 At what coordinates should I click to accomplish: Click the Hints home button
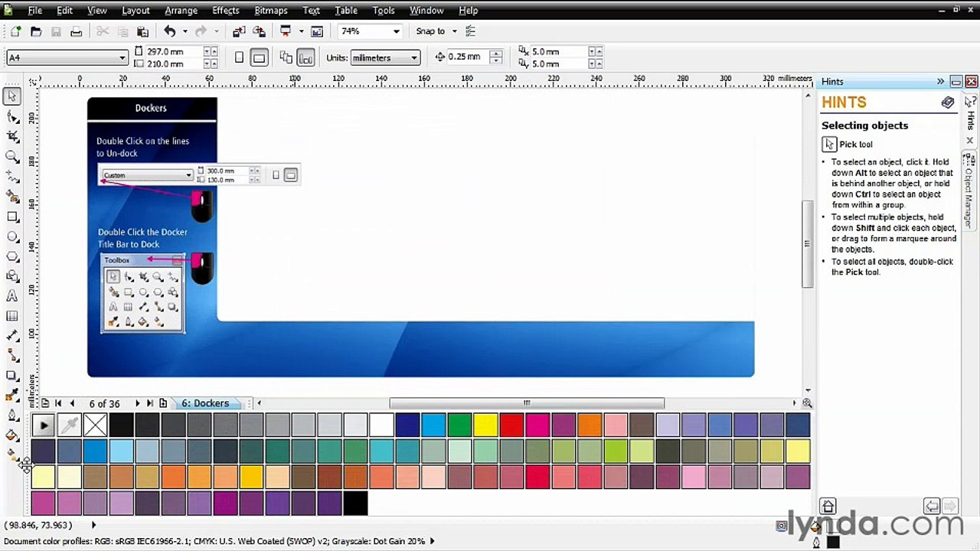click(828, 507)
